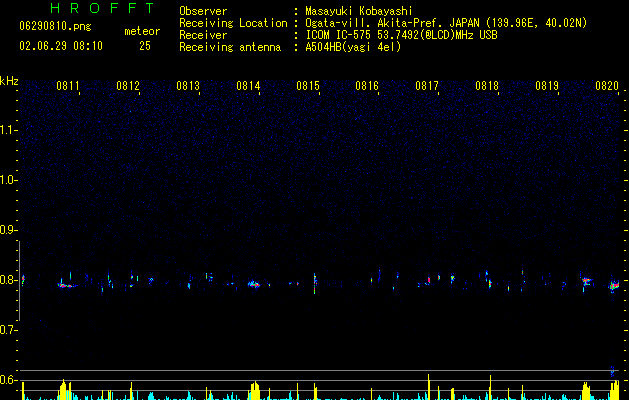Click the 1.0 kHz axis label
Screen dimensions: 629x400
coord(9,180)
